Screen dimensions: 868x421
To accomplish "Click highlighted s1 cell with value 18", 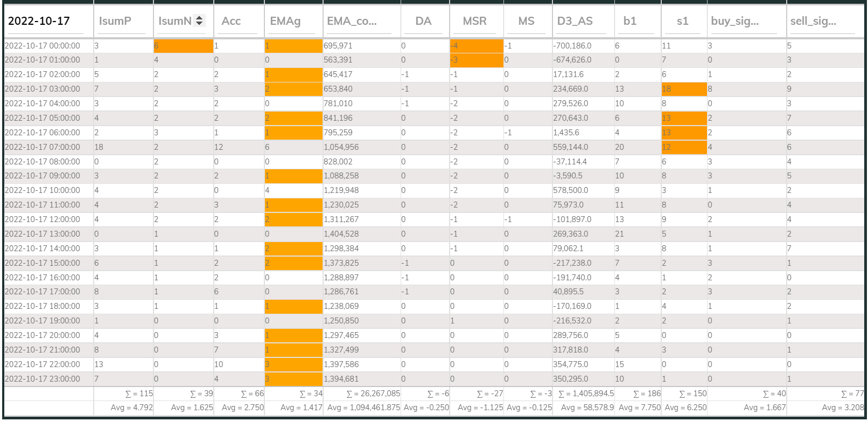I will tap(684, 89).
